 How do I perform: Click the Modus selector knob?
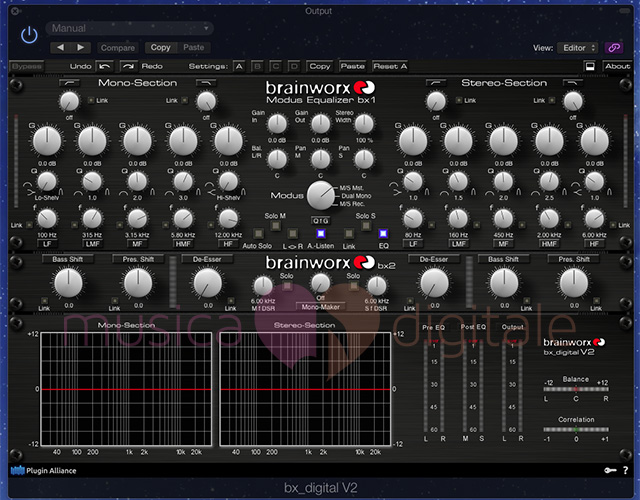(x=320, y=195)
